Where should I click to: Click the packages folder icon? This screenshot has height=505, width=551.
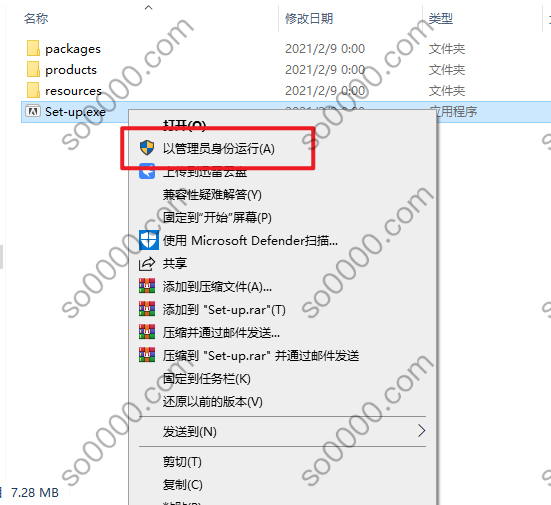tap(33, 48)
